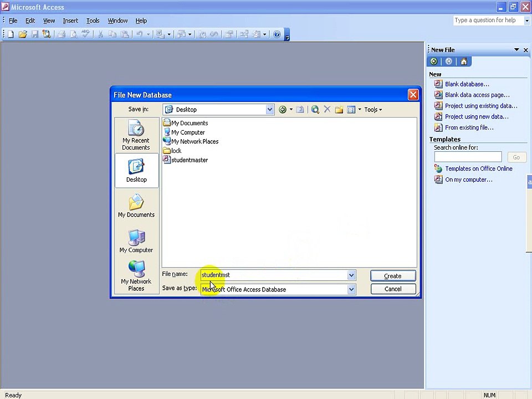The height and width of the screenshot is (399, 532).
Task: Open the Tools dropdown in dialog
Action: pos(373,110)
